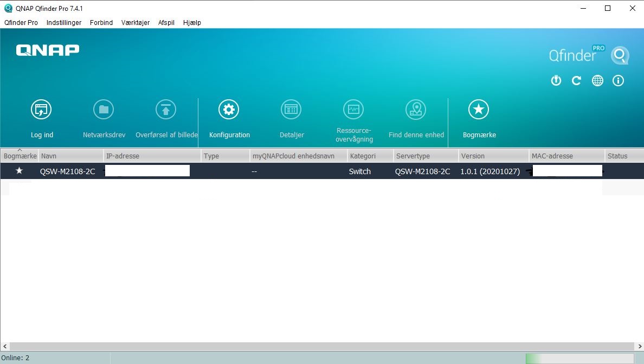The height and width of the screenshot is (364, 644).
Task: Open the Konfiguration gear icon
Action: [x=229, y=109]
